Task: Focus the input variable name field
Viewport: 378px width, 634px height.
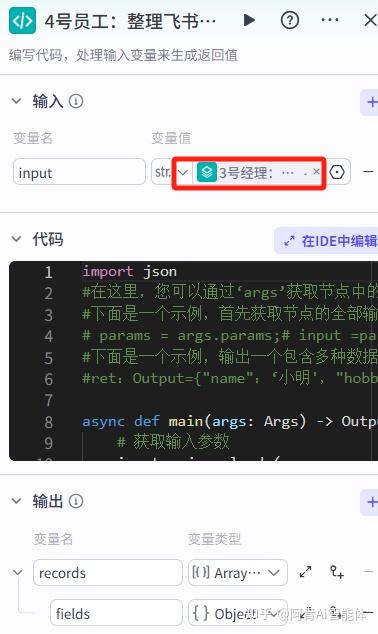Action: click(x=79, y=172)
